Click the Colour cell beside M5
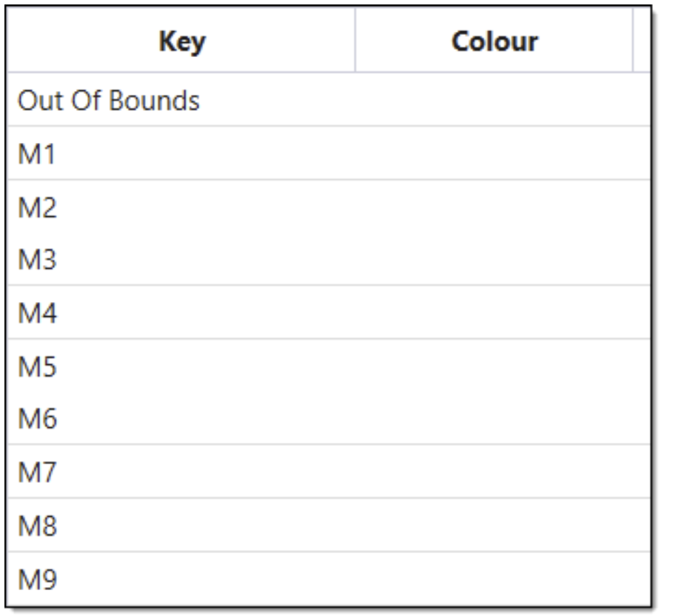Screen dimensions: 693x616 (x=494, y=367)
